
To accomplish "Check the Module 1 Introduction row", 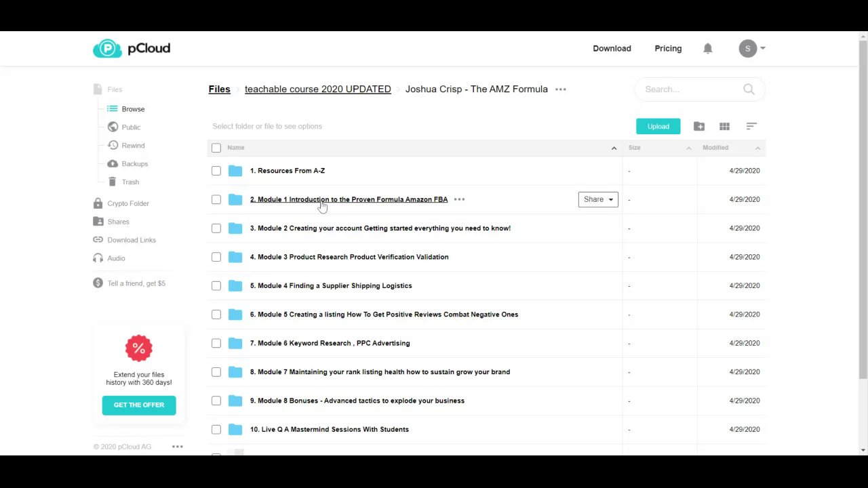I will point(216,199).
